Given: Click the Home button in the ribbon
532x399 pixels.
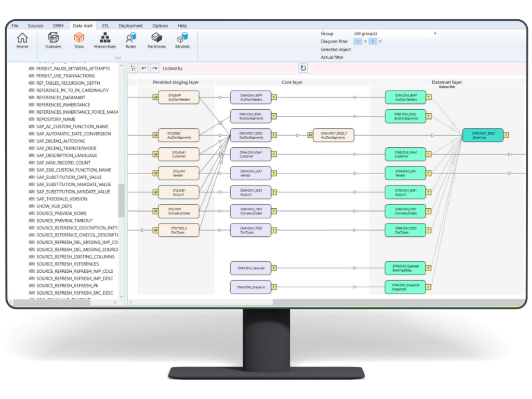Looking at the screenshot, I should click(22, 39).
